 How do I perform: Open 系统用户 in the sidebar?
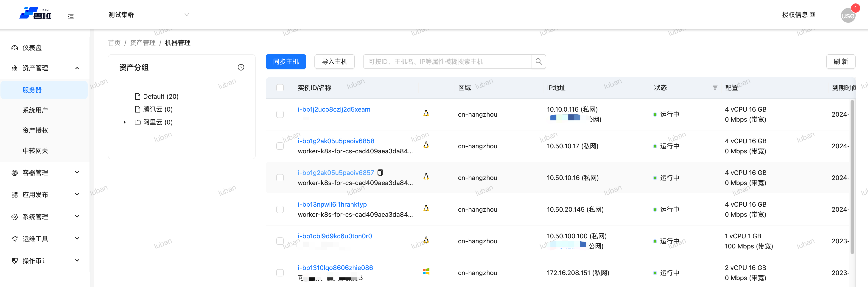(35, 110)
